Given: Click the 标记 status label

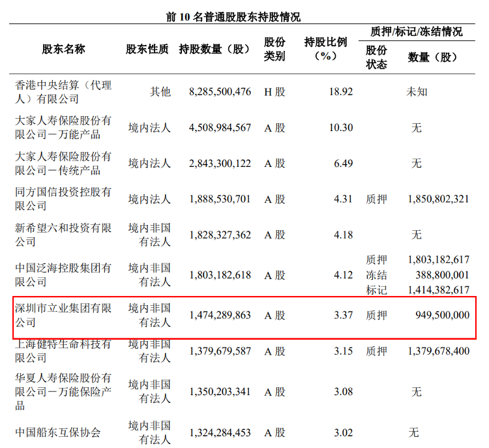Looking at the screenshot, I should pyautogui.click(x=376, y=290).
